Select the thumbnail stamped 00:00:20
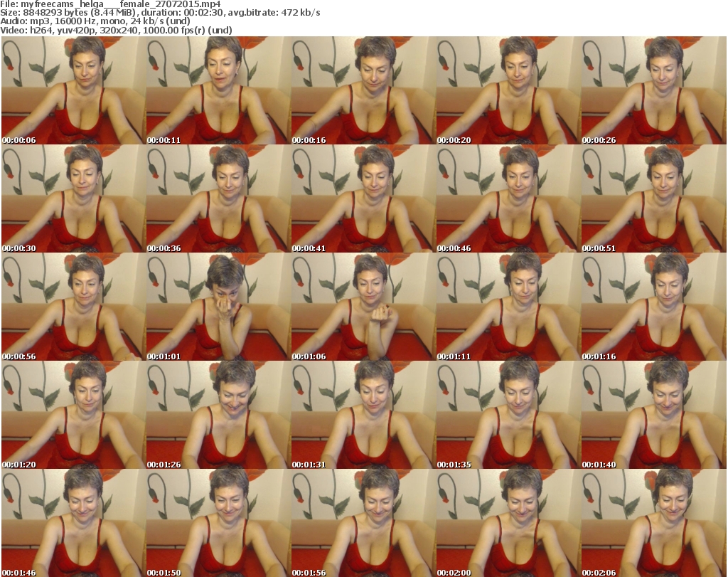 click(508, 90)
